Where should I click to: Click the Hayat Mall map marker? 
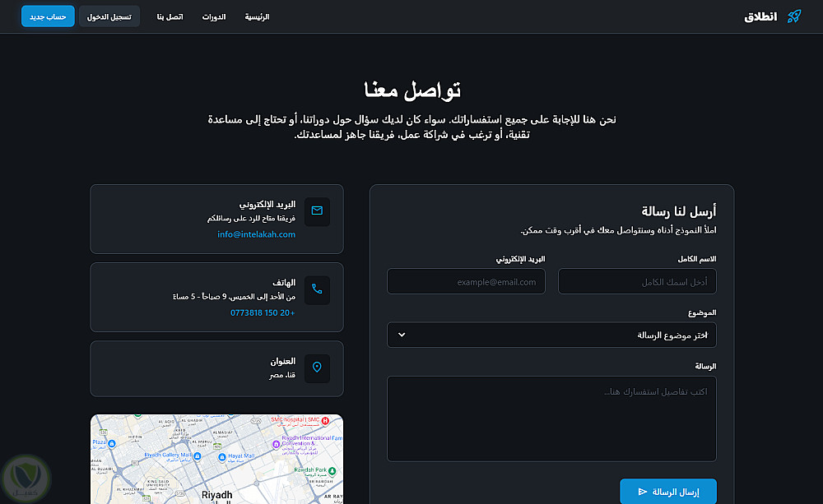[222, 457]
